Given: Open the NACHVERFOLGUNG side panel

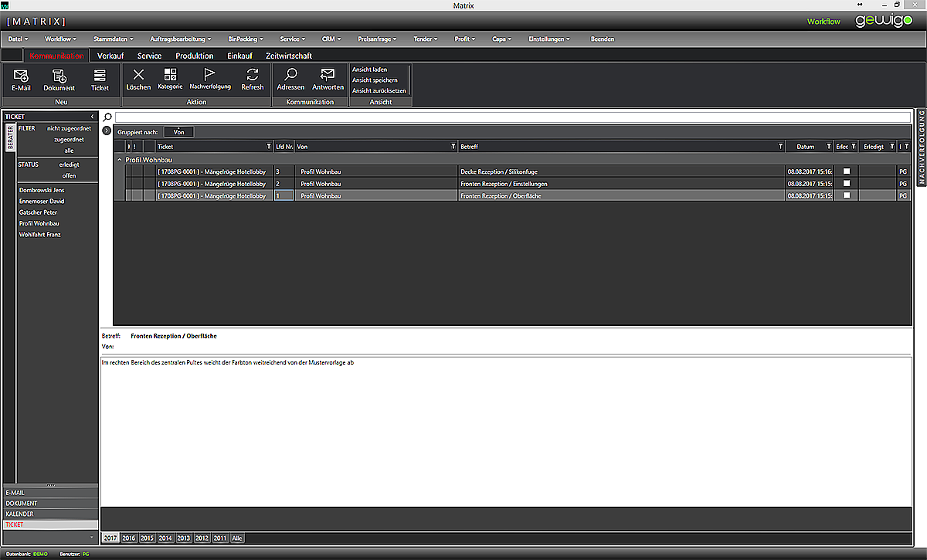Looking at the screenshot, I should click(922, 148).
